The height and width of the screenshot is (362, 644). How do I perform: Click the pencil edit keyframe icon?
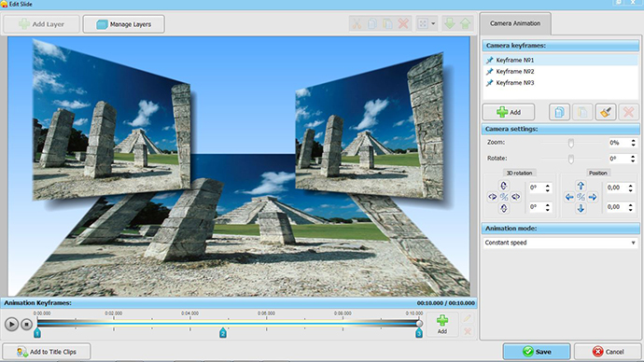[467, 318]
